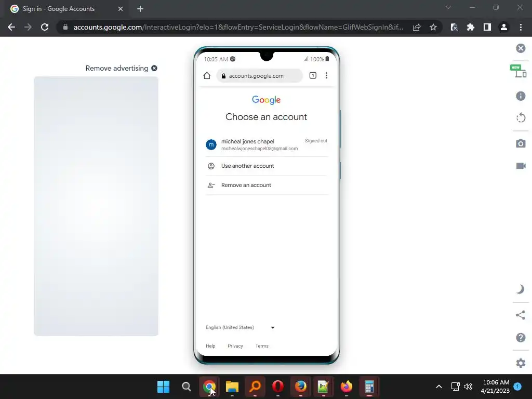532x399 pixels.
Task: Open the clock showing 10:06 AM
Action: tap(495, 387)
